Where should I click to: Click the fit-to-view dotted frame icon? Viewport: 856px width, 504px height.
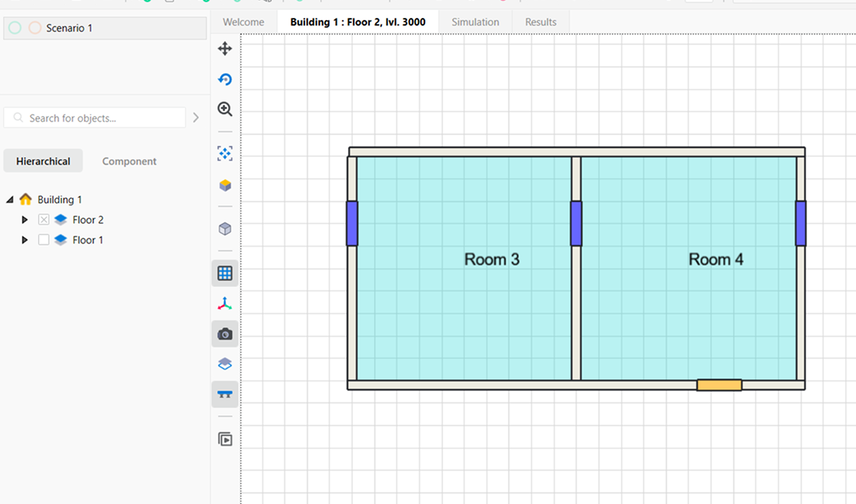tap(225, 154)
